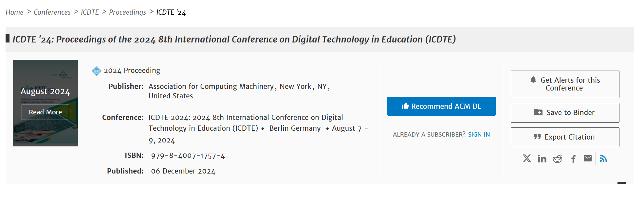Click the Get Alerts for this Conference button
The width and height of the screenshot is (644, 200).
point(565,84)
